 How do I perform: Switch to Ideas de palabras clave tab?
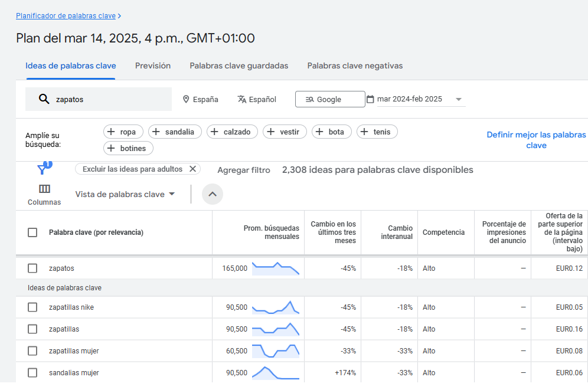point(70,66)
